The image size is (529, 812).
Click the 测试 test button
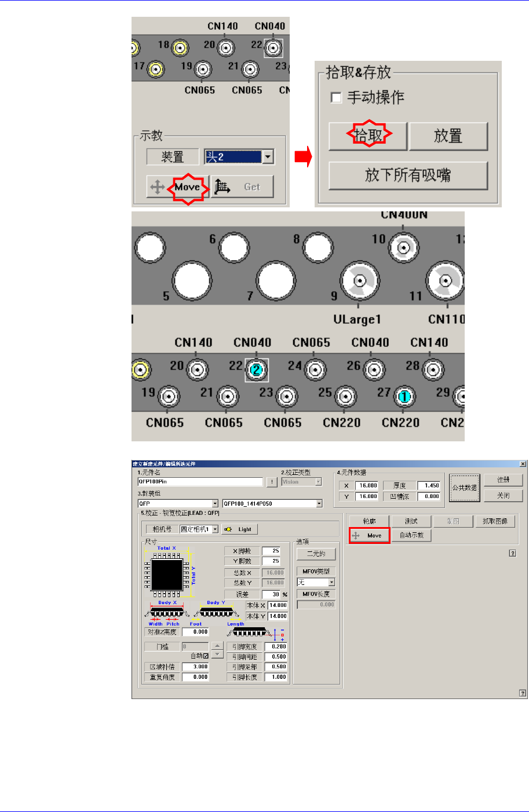click(411, 521)
